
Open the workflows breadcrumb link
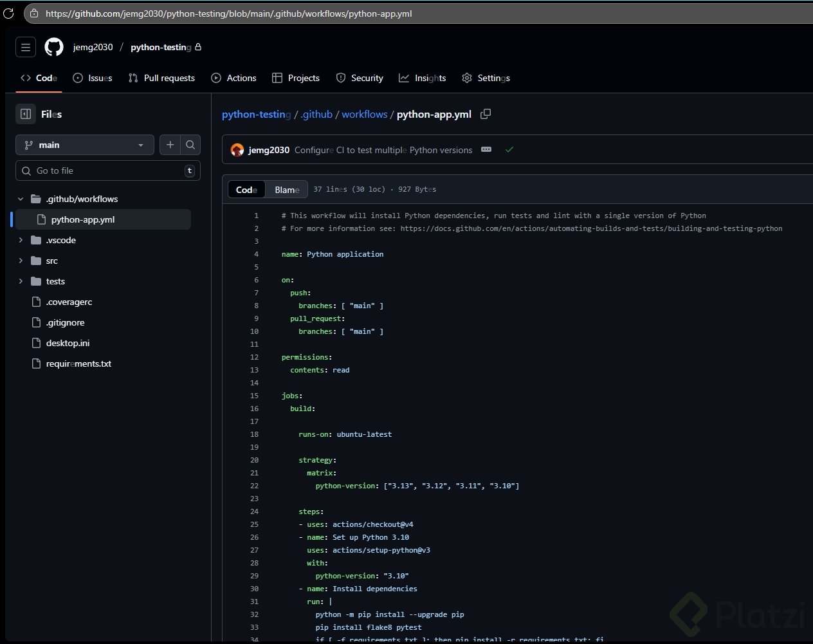364,114
